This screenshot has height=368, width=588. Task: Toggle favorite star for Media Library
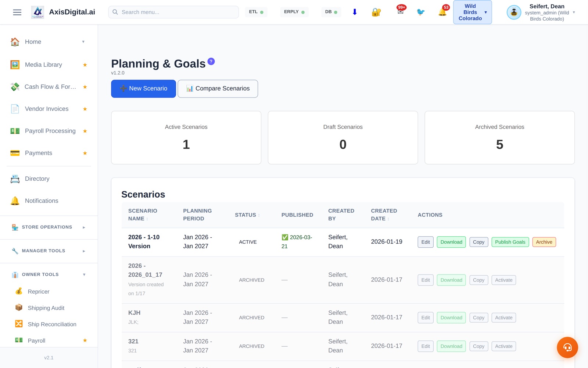coord(85,65)
